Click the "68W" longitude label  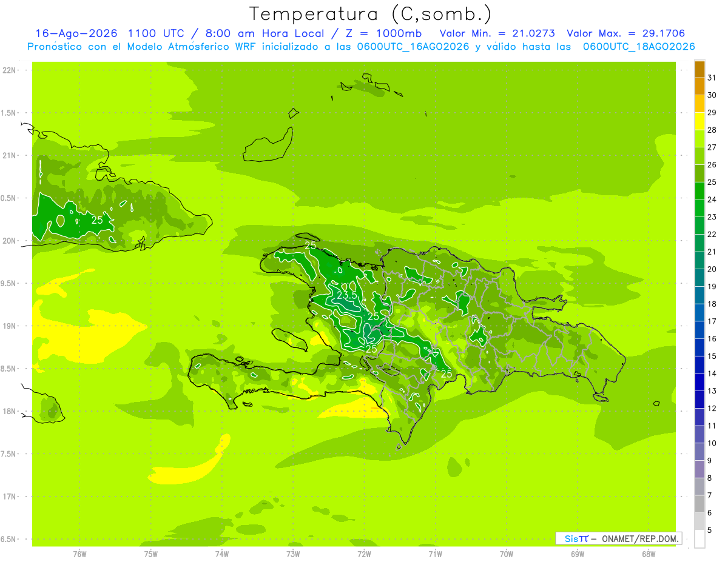click(649, 554)
